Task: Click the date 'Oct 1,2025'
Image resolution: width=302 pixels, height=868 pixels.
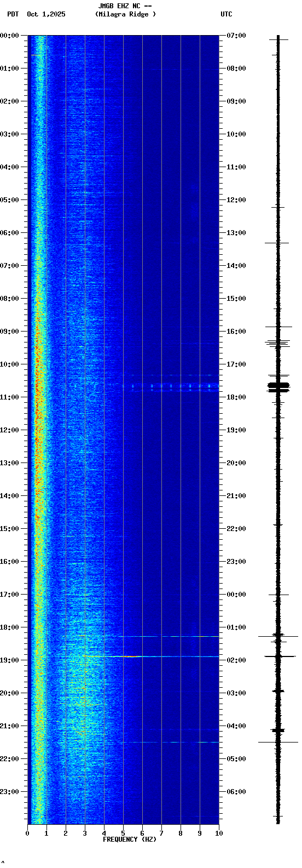Action: (46, 14)
